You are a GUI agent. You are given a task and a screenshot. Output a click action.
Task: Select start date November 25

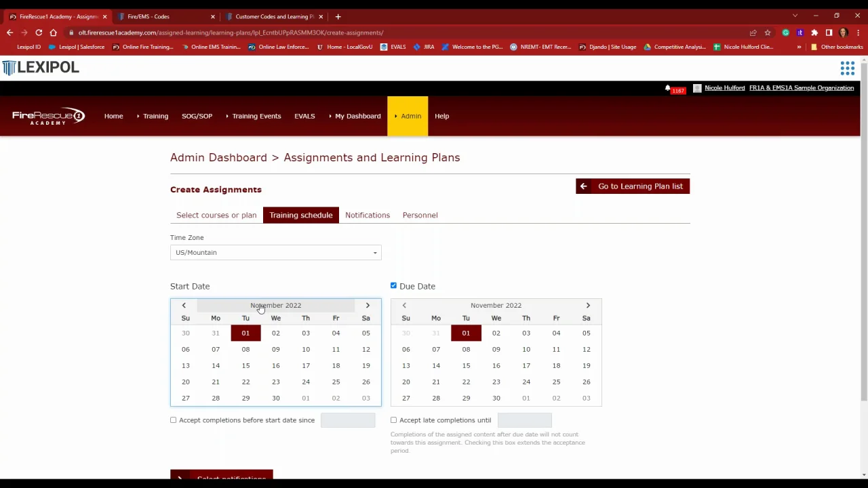point(336,382)
